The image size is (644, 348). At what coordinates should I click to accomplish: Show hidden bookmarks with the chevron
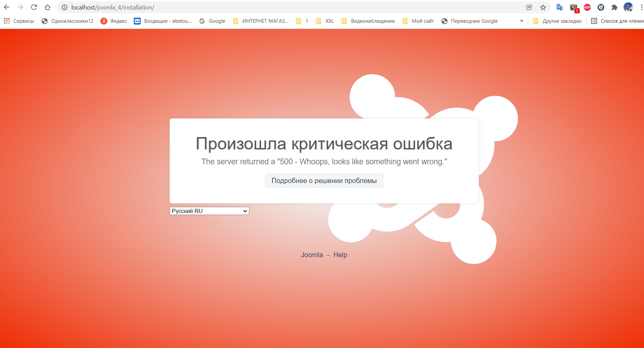[521, 21]
